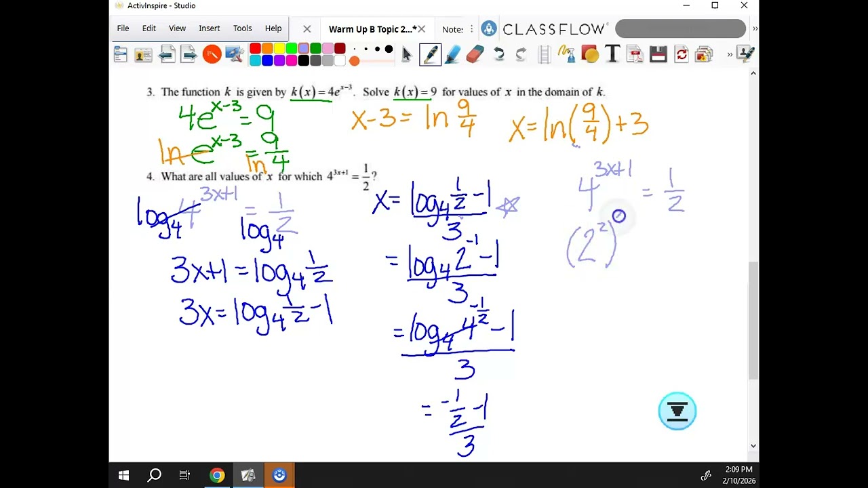868x488 pixels.
Task: Go to the next page arrow
Action: (x=189, y=54)
